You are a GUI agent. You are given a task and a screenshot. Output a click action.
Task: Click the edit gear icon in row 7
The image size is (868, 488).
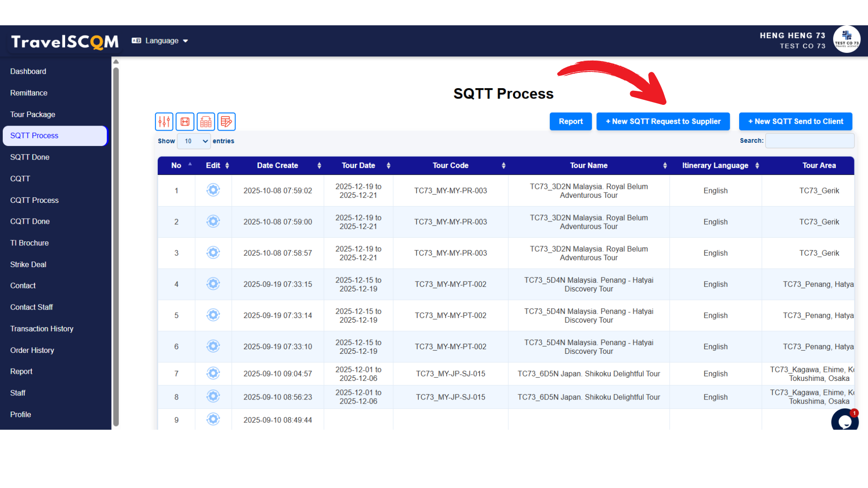[x=213, y=373]
